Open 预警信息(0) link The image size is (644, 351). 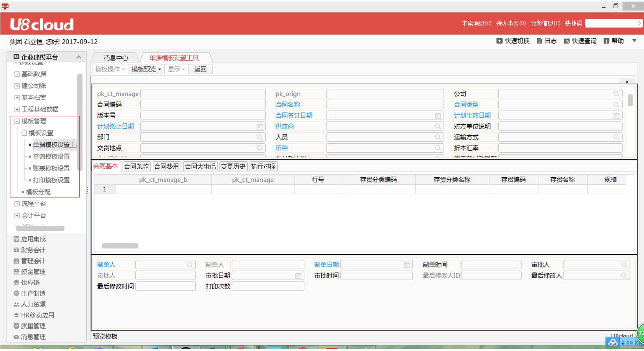point(546,23)
